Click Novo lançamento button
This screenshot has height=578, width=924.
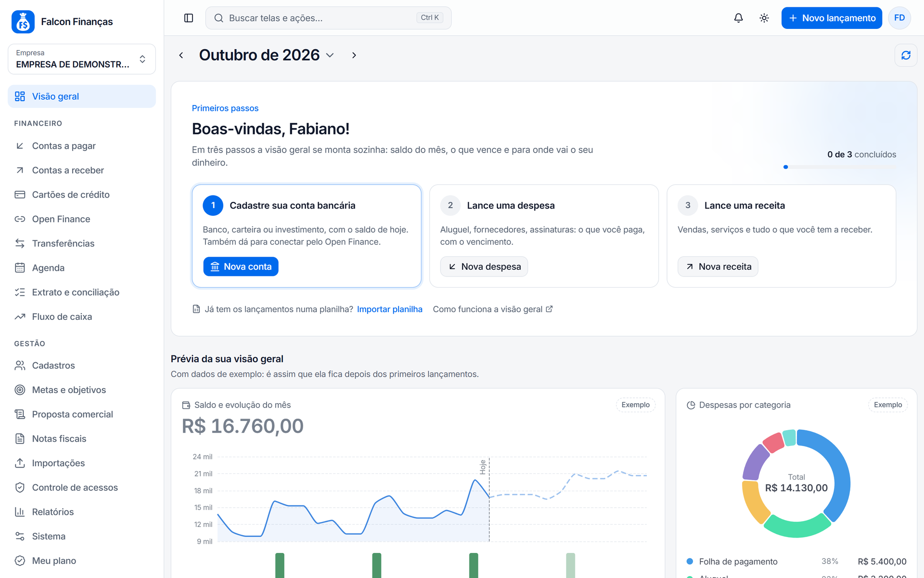click(x=832, y=18)
